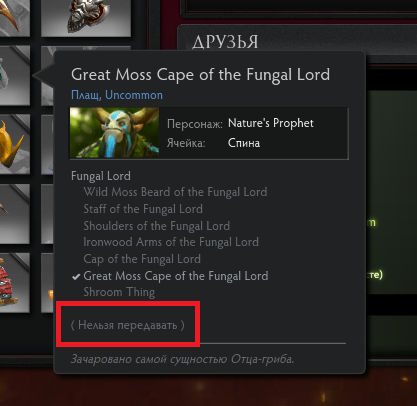The width and height of the screenshot is (417, 406).
Task: Select the golden curled item icon
Action: pos(13,144)
